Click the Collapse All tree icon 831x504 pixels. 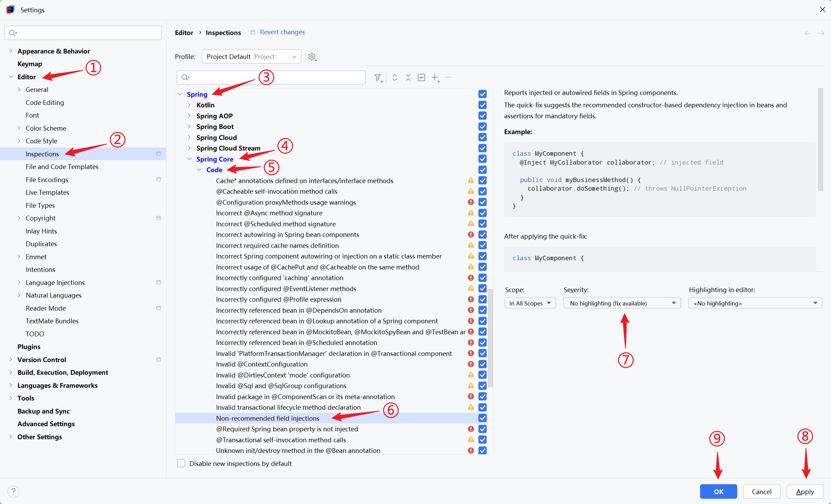pos(408,77)
